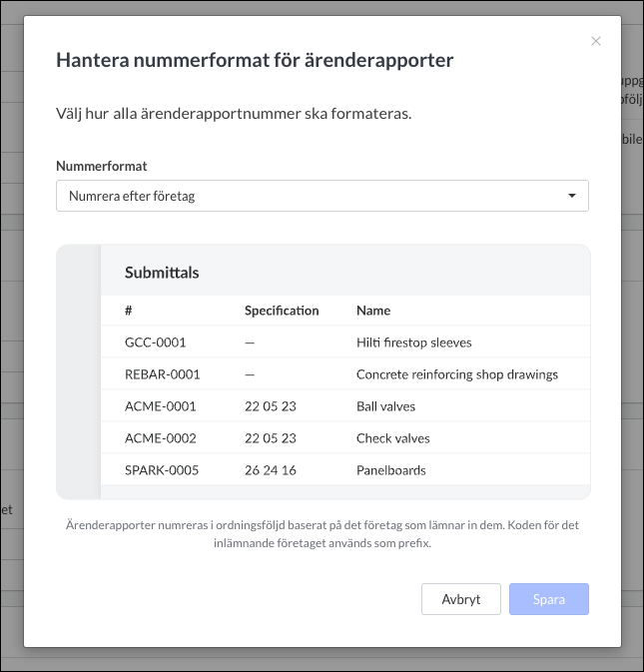Click the Spara button
The height and width of the screenshot is (672, 644).
(x=549, y=599)
